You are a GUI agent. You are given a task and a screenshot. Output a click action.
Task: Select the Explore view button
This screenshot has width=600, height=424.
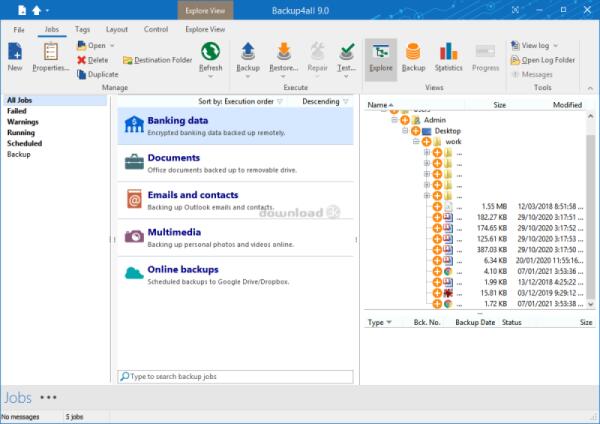click(x=379, y=56)
